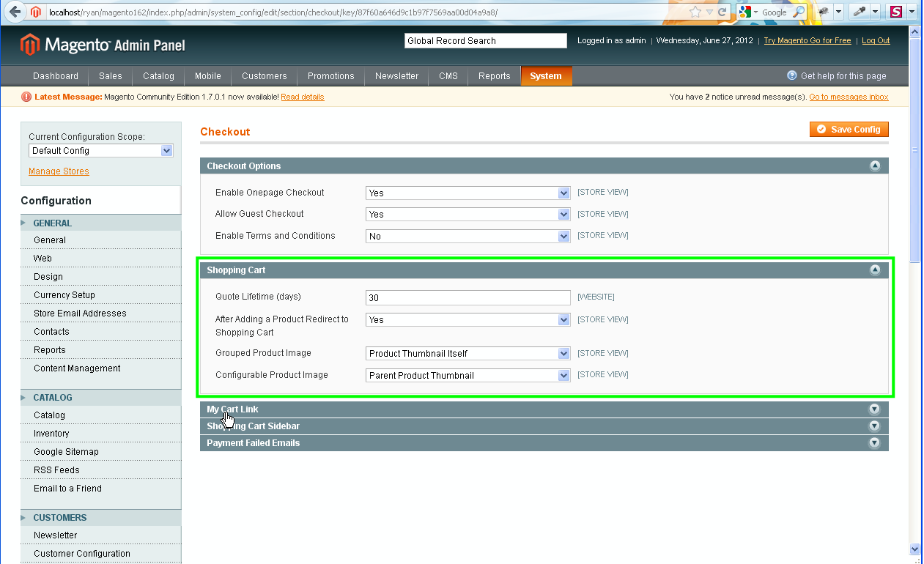Screen dimensions: 924x564
Task: Open the Mobile menu
Action: click(x=208, y=76)
